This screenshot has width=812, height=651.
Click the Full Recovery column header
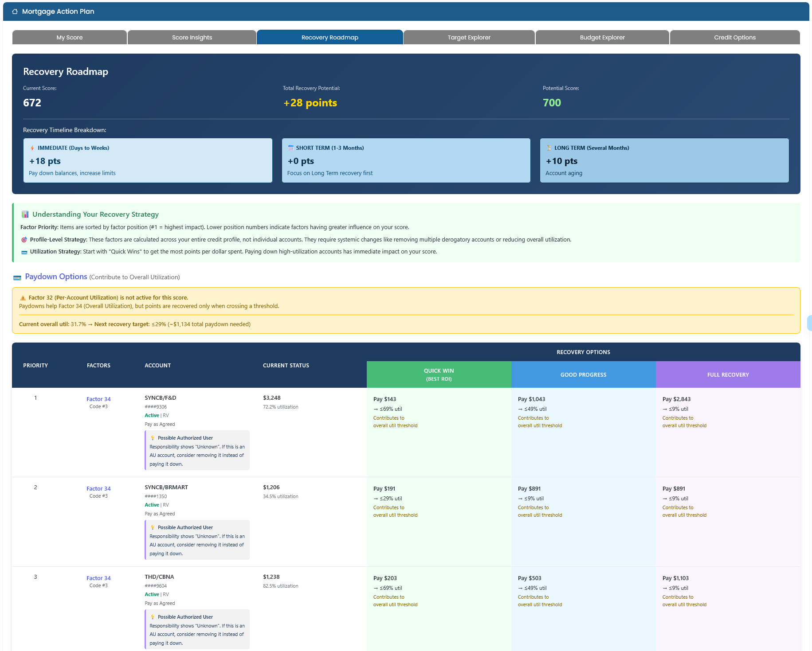(728, 374)
